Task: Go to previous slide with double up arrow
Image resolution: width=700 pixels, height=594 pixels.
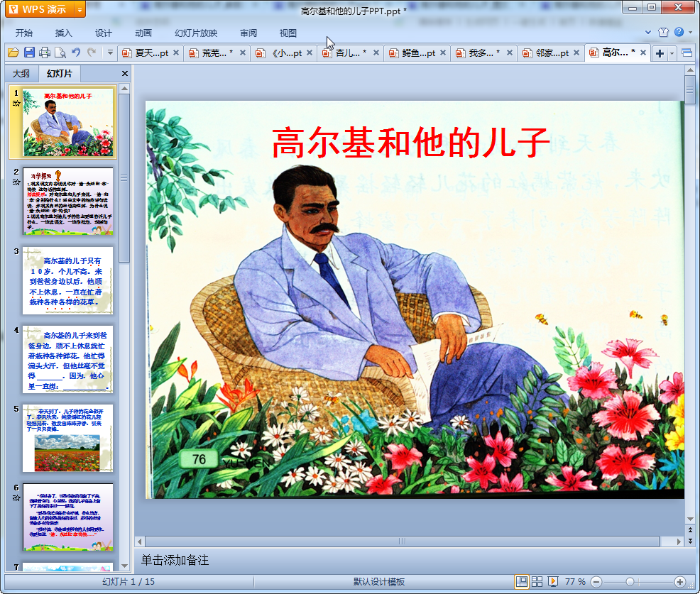Action: (x=690, y=530)
